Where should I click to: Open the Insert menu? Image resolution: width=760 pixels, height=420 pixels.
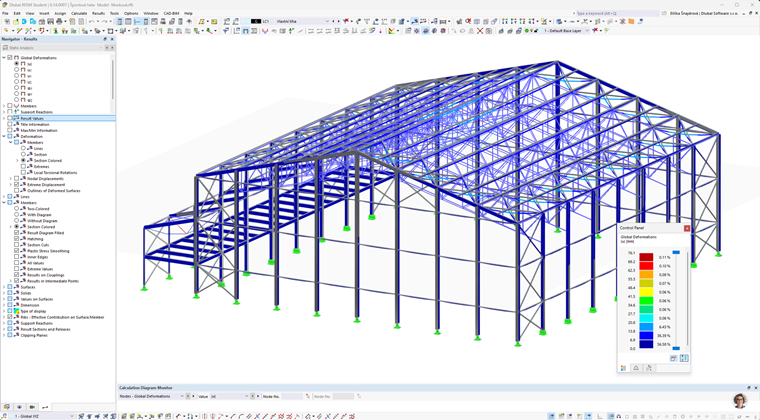pos(44,14)
